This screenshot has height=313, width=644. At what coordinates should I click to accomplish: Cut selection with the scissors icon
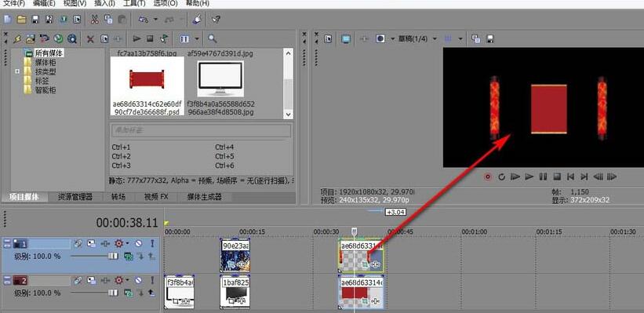coord(94,20)
